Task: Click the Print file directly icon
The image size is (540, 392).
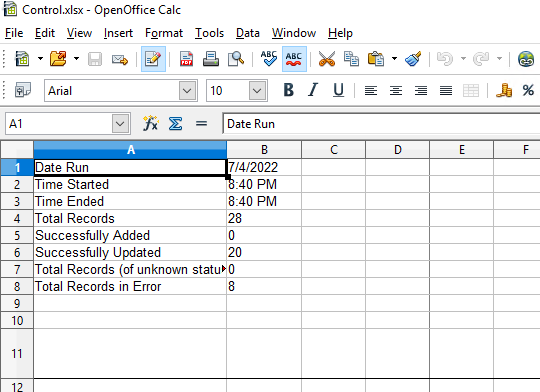Action: click(x=211, y=59)
